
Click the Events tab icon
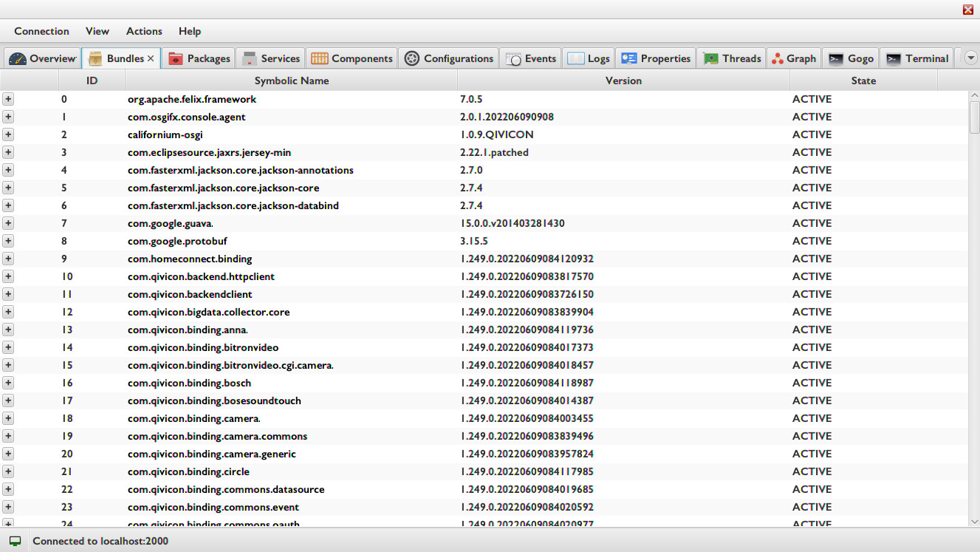513,58
